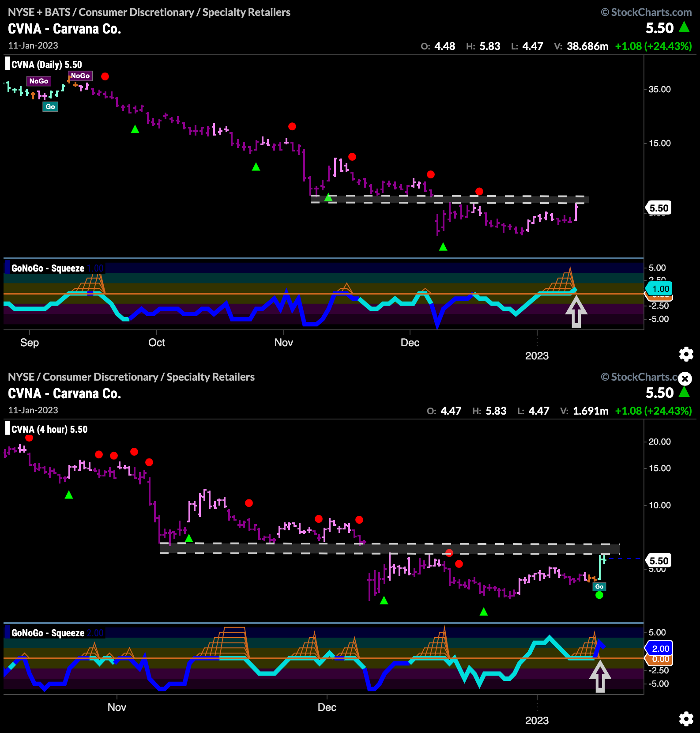Click the volume value 1.691m

tap(591, 411)
